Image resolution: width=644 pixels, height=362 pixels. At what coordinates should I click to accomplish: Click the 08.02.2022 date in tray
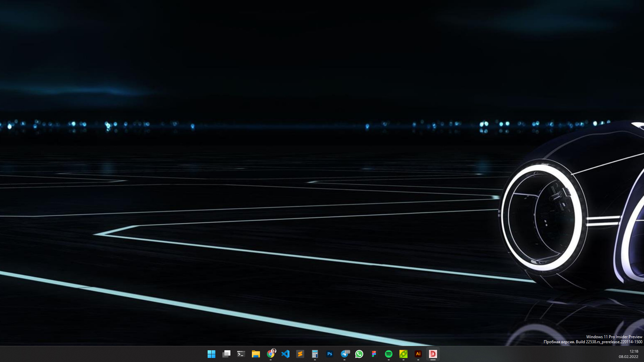[x=628, y=357]
